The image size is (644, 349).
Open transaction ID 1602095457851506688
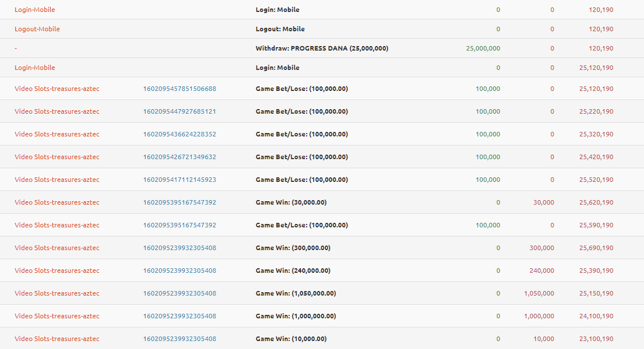(x=179, y=89)
